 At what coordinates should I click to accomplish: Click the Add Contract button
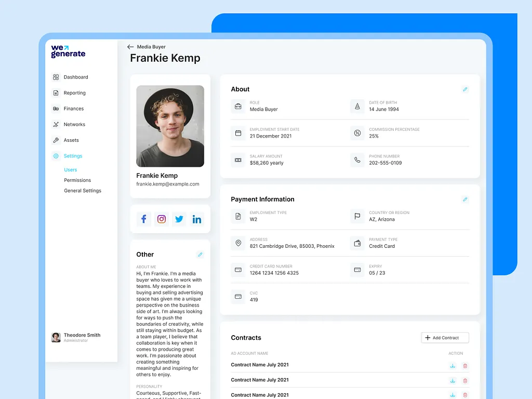point(445,338)
